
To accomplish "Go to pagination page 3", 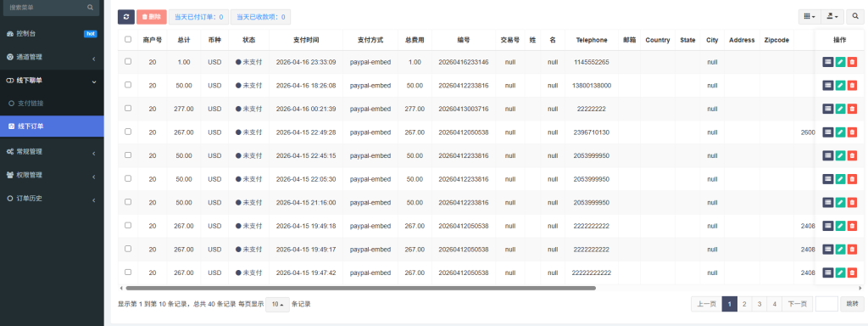I will [x=759, y=304].
